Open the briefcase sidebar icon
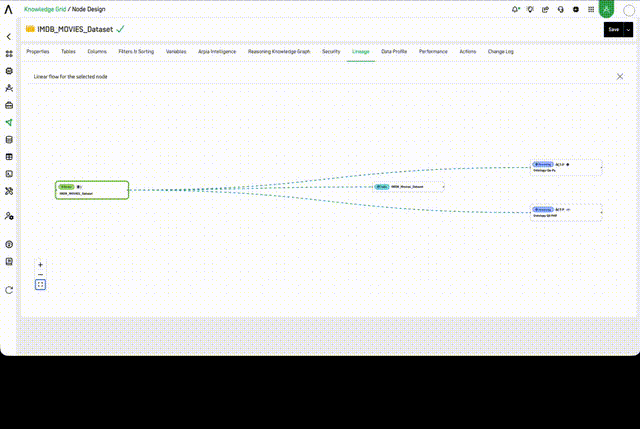The width and height of the screenshot is (640, 429). pos(9,105)
